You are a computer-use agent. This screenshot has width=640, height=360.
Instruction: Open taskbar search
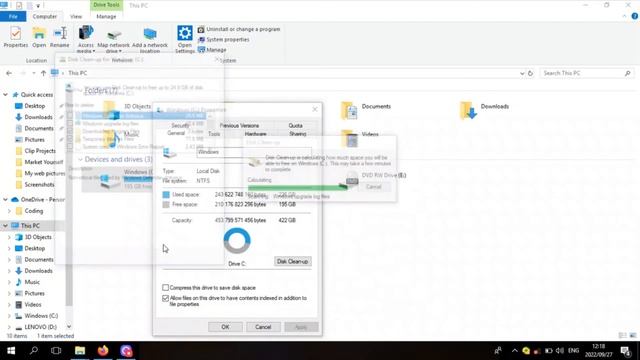(34, 351)
